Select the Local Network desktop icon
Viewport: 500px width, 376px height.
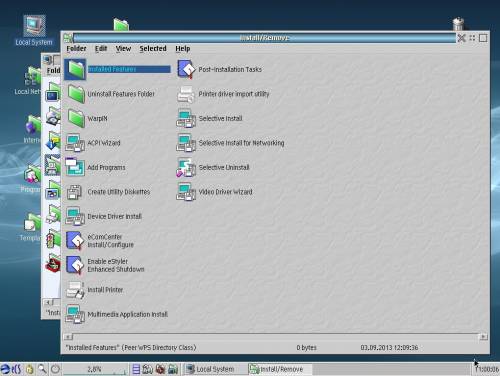(x=32, y=77)
